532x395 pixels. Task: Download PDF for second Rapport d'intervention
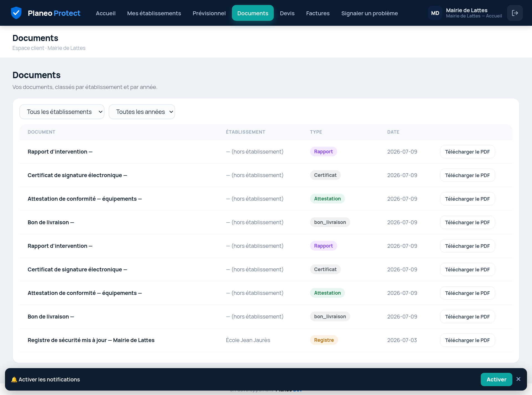[467, 246]
